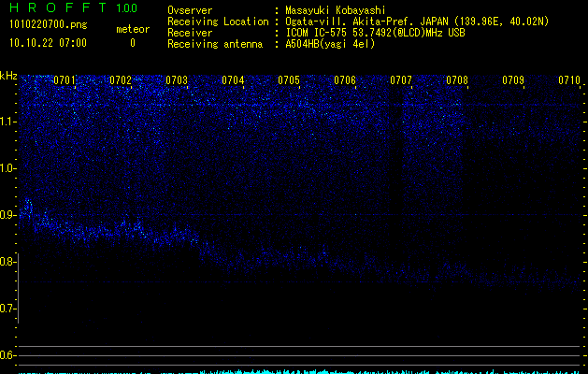Click the HROFFT 1.0.0 title text
Image resolution: width=588 pixels, height=374 pixels.
[74, 7]
